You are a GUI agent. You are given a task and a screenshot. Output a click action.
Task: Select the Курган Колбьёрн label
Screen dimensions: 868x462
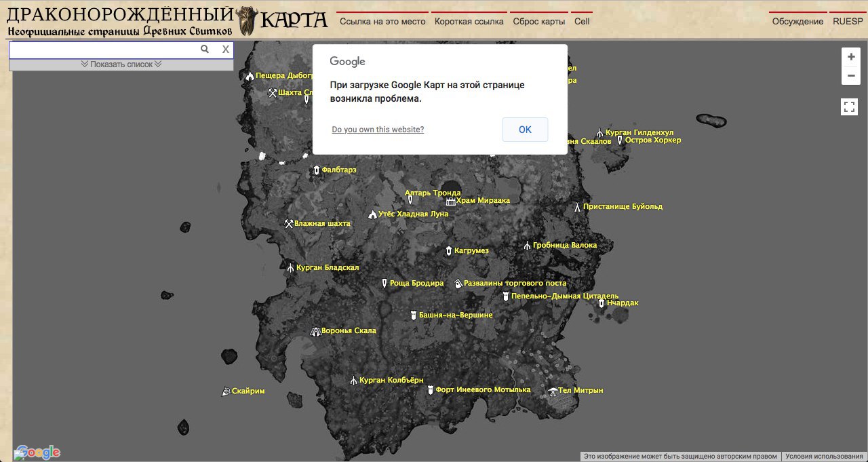[x=391, y=381]
